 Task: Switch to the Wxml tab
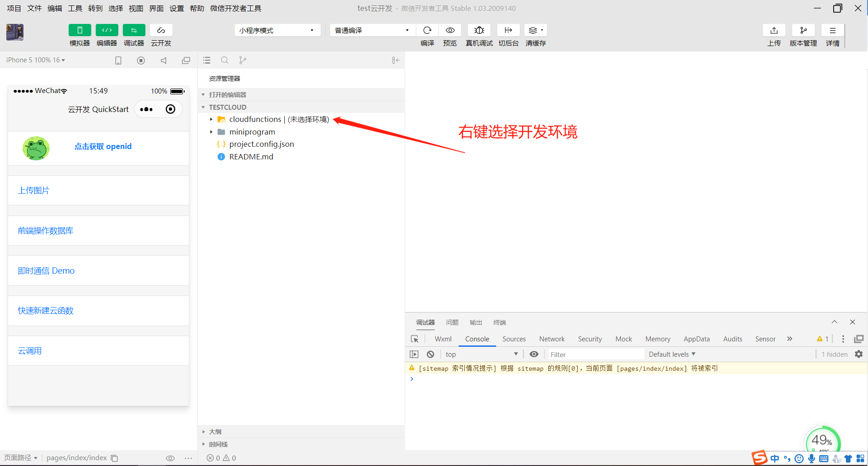443,339
